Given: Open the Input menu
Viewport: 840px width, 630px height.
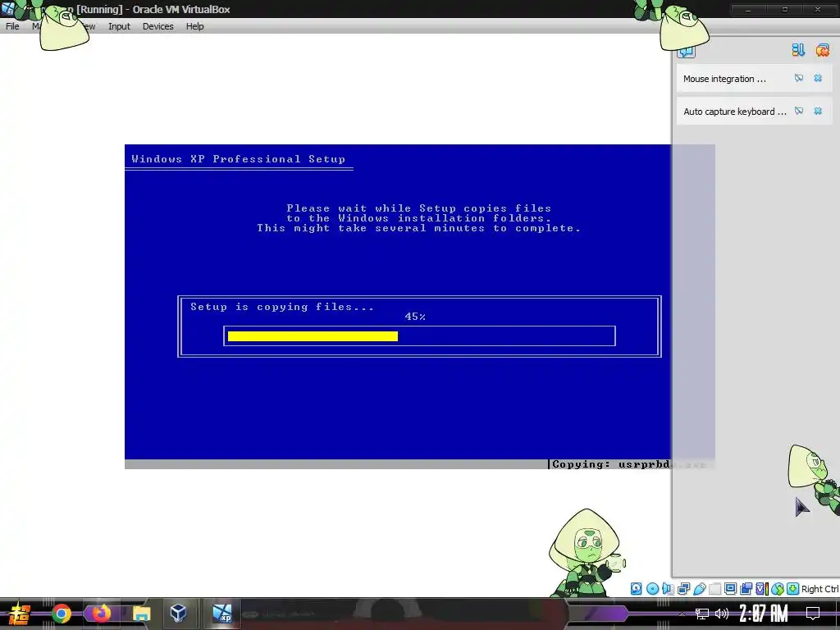Looking at the screenshot, I should coord(119,26).
